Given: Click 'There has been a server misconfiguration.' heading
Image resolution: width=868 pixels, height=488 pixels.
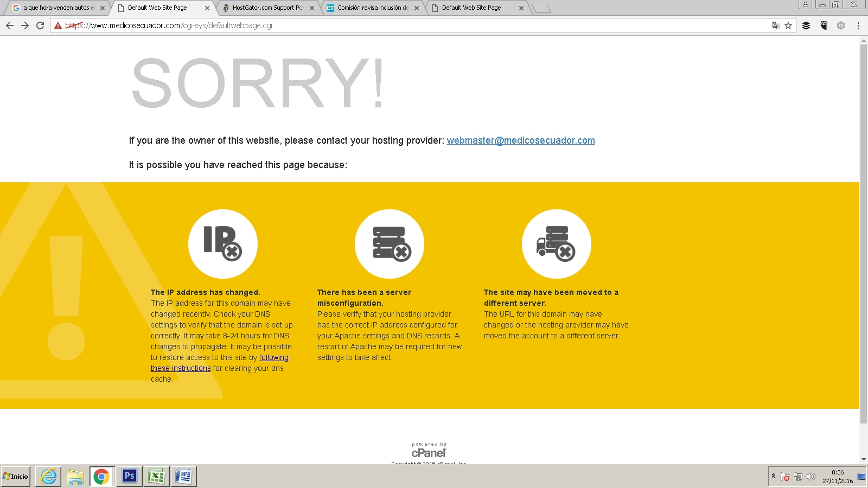Looking at the screenshot, I should point(364,298).
